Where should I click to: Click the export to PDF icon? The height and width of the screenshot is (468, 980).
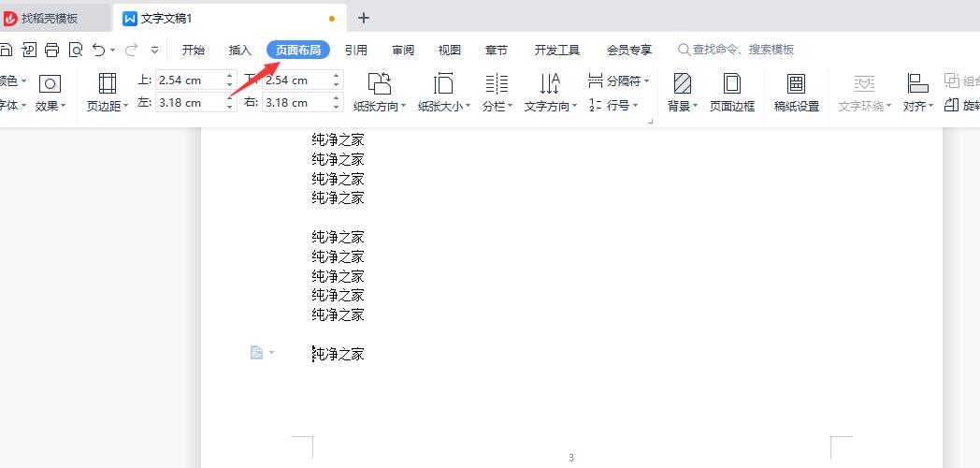coord(29,50)
